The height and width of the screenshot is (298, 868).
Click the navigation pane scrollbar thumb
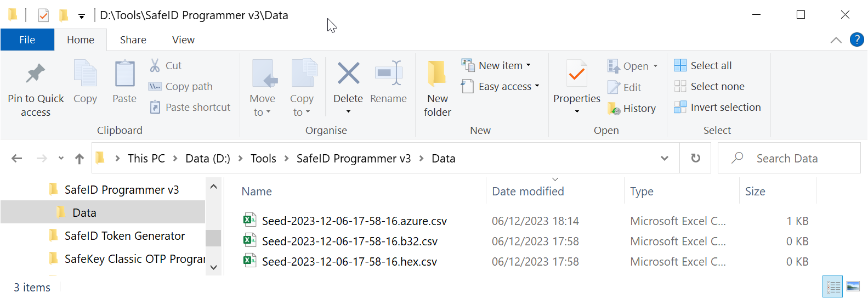[x=213, y=238]
